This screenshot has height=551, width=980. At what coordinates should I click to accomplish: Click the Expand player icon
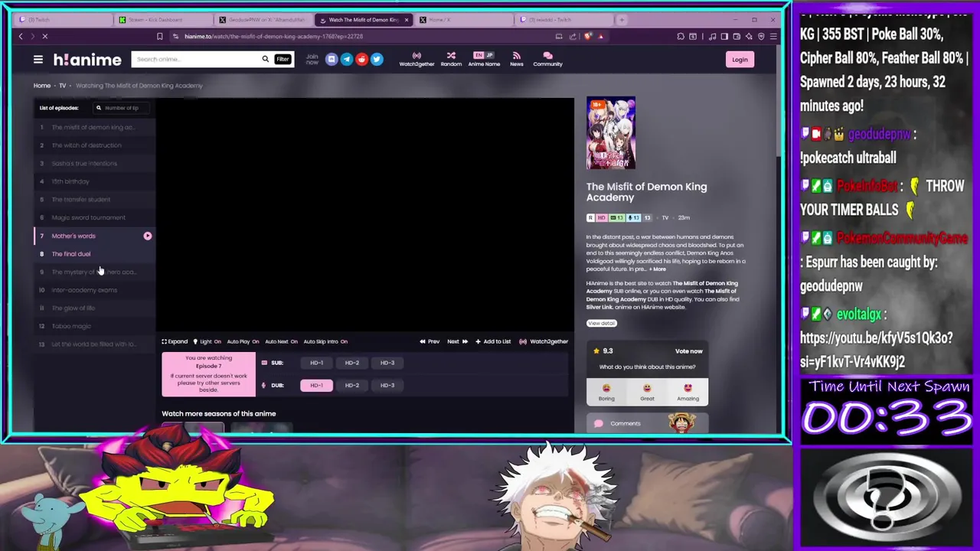[x=175, y=341]
